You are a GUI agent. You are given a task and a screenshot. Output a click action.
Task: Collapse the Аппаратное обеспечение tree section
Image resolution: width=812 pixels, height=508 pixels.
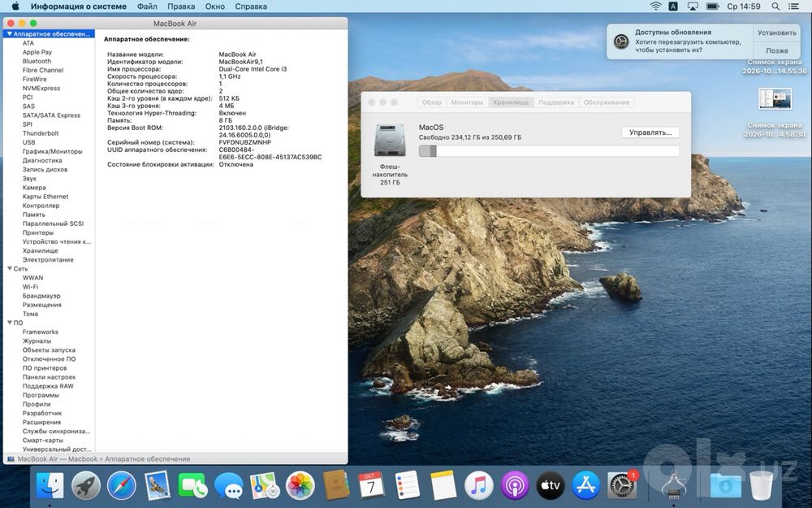coord(9,33)
